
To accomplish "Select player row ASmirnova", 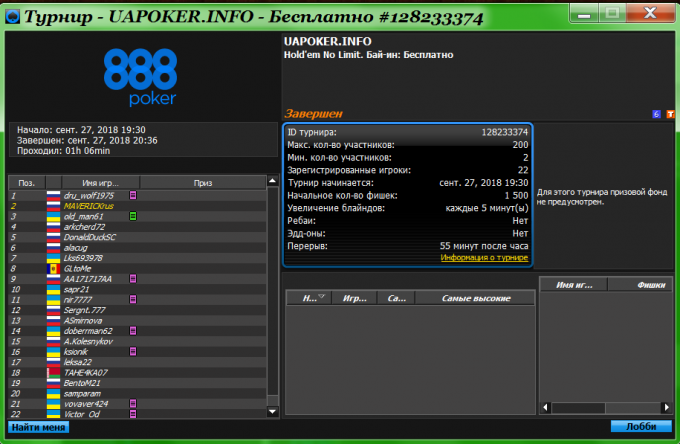I will click(x=137, y=320).
